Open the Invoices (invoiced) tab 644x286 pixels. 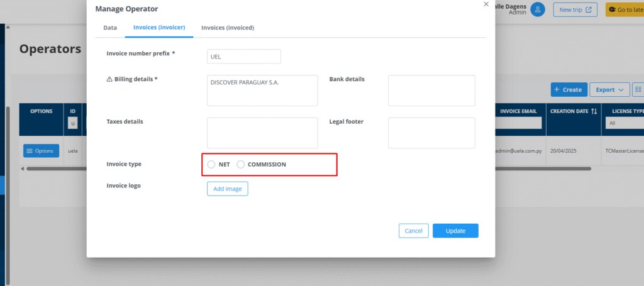tap(228, 28)
